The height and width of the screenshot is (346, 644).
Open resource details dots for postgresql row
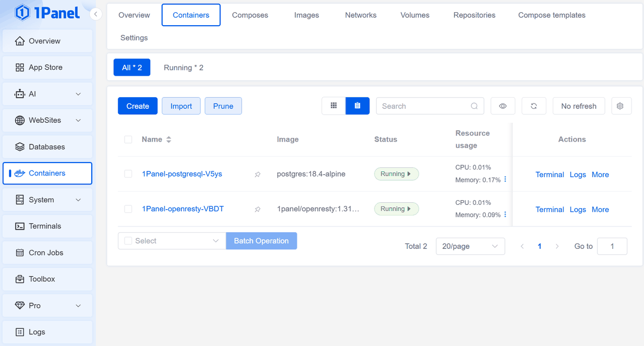[506, 180]
